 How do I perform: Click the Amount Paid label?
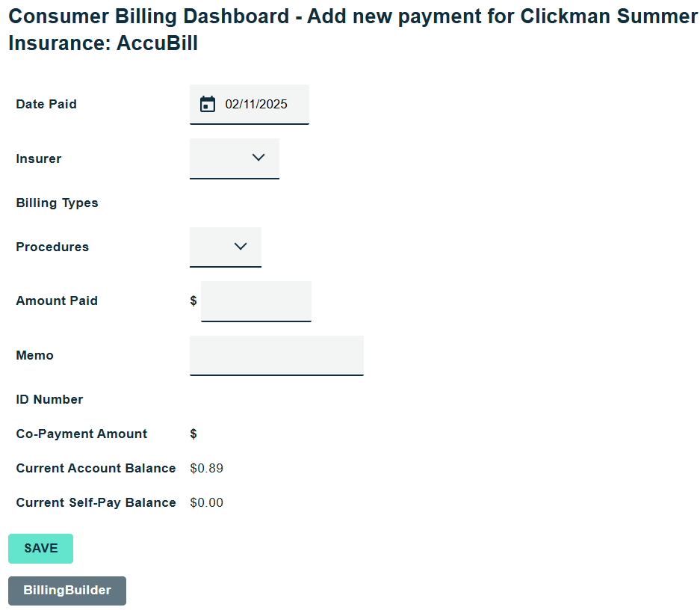tap(57, 301)
